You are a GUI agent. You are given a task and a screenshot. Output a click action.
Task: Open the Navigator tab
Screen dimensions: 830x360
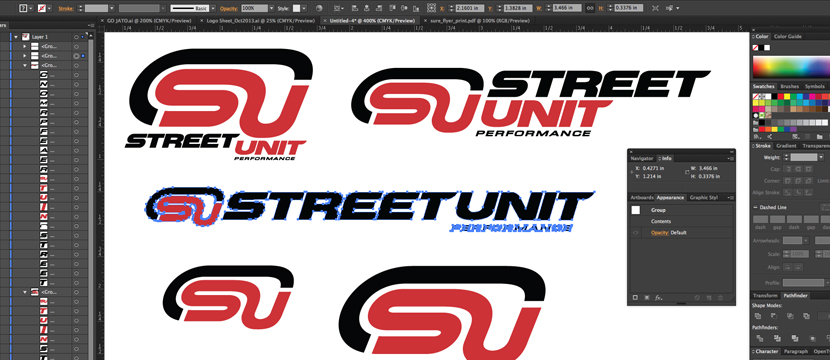pyautogui.click(x=642, y=158)
